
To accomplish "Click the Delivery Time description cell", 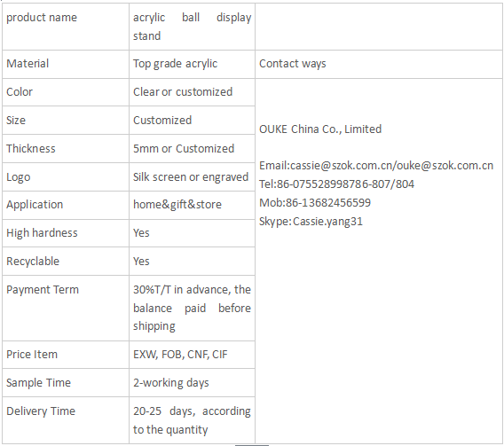I will tap(192, 420).
